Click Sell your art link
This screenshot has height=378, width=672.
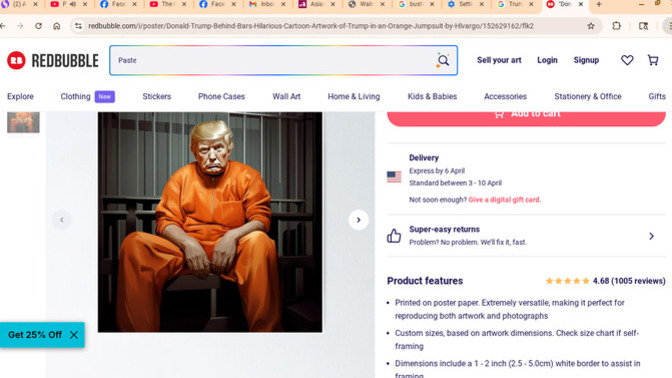click(499, 60)
